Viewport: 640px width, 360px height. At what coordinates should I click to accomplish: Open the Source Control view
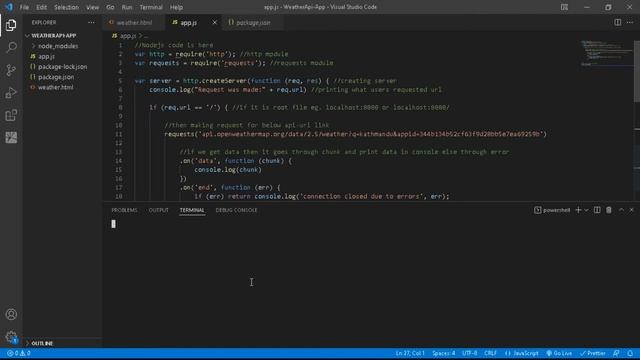click(11, 70)
